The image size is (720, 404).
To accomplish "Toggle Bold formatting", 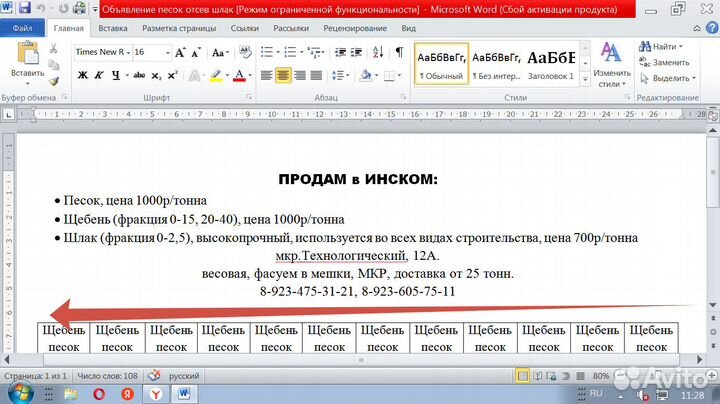I will [x=83, y=75].
